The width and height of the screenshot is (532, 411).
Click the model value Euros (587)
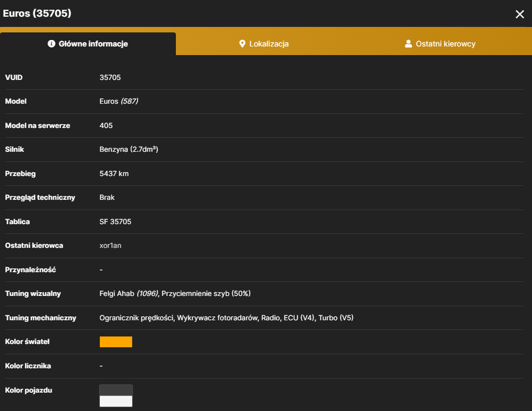(119, 101)
